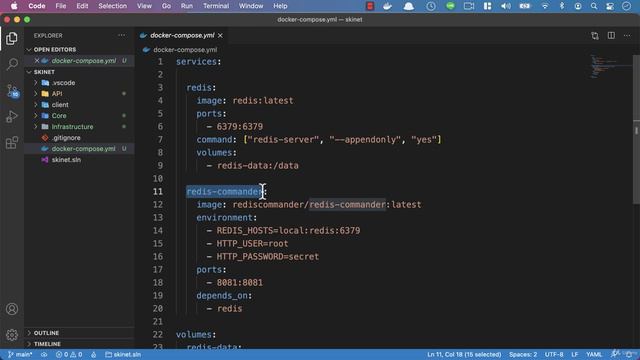Close docker-compose.yml in Open Editors
This screenshot has height=360, width=640.
pos(37,60)
